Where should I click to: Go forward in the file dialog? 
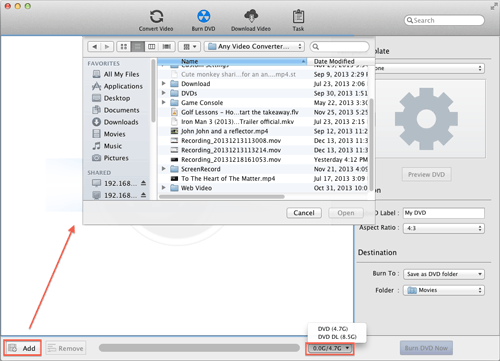click(x=107, y=47)
